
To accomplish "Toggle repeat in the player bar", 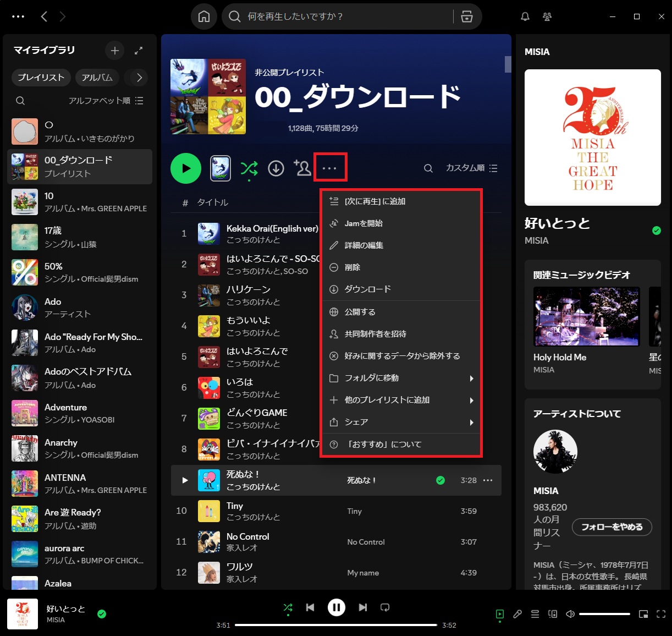I will (385, 607).
